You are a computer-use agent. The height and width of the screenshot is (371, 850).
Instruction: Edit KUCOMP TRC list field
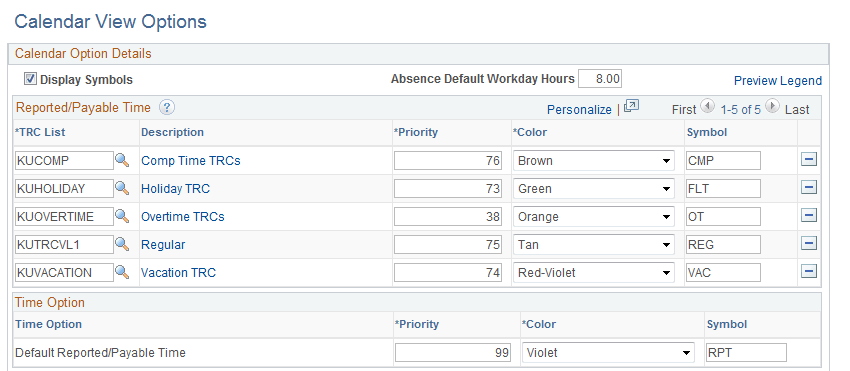pyautogui.click(x=64, y=161)
